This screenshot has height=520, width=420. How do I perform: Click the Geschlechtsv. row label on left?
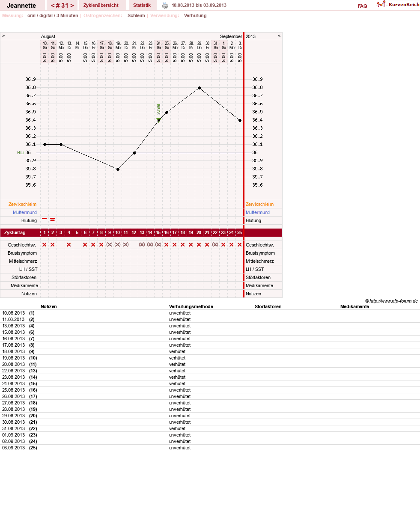point(21,245)
